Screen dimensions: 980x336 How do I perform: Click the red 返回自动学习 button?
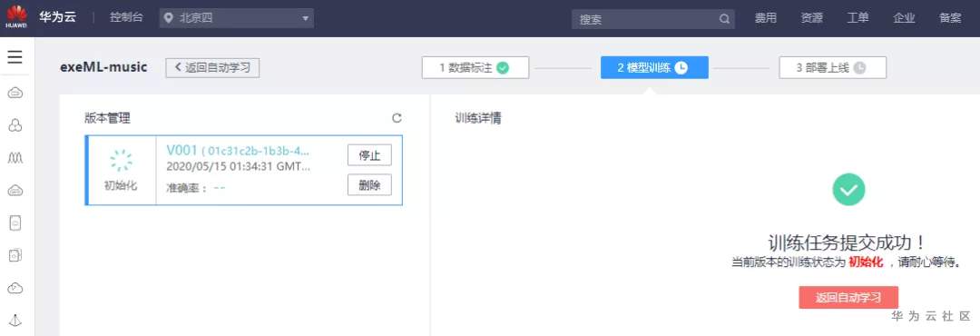(848, 297)
